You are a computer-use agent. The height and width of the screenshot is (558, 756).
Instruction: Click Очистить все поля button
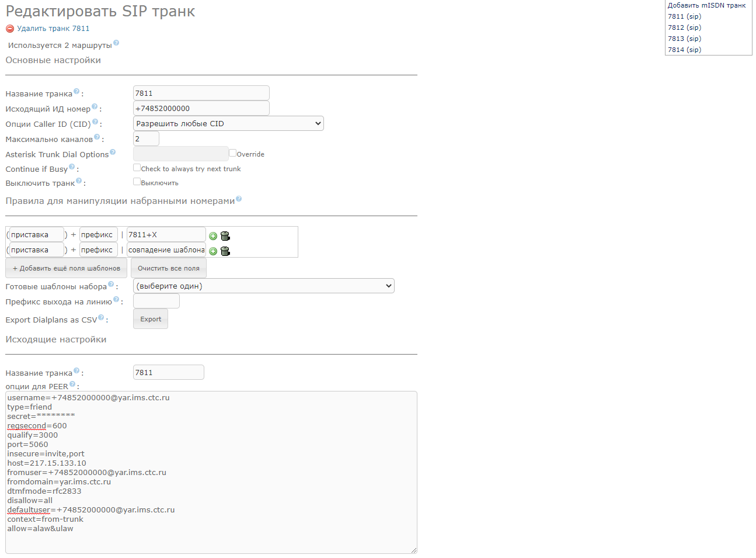(168, 268)
